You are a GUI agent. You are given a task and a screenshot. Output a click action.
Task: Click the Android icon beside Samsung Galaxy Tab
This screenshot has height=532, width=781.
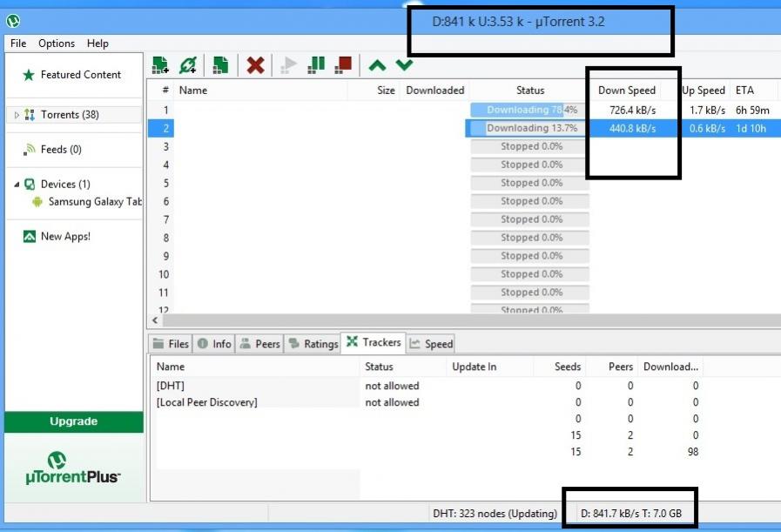click(x=37, y=202)
